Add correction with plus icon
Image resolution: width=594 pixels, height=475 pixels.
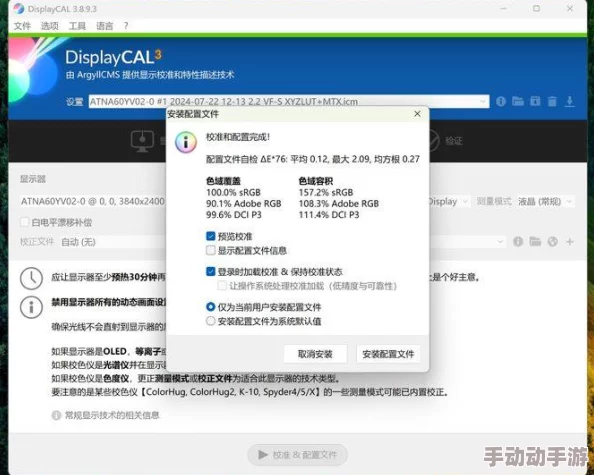point(570,241)
